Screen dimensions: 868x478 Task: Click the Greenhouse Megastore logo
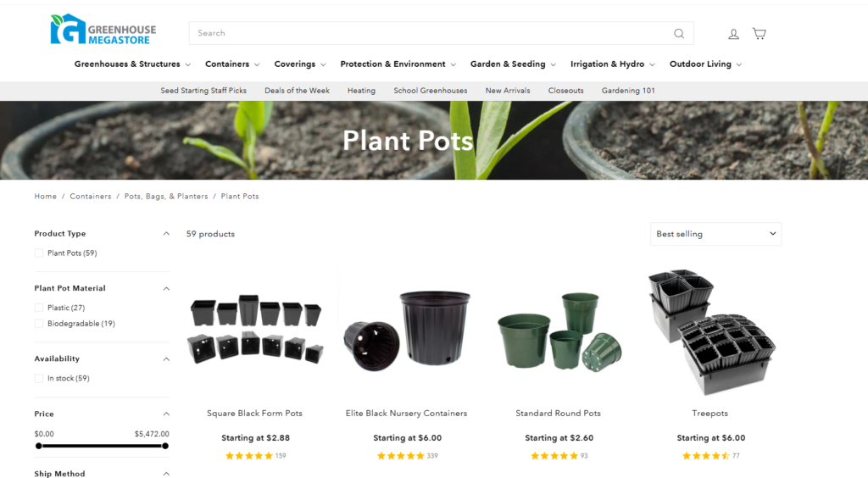tap(103, 30)
